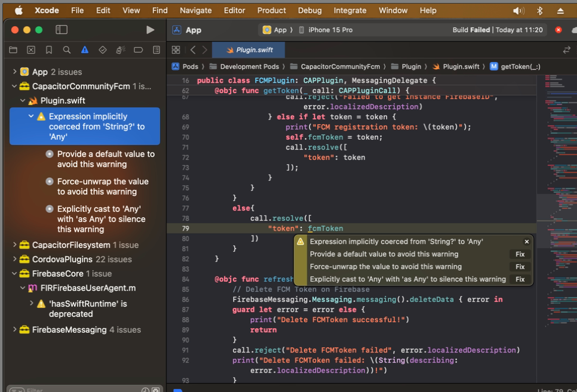
Task: Click the volume icon in the menu bar
Action: pyautogui.click(x=518, y=11)
